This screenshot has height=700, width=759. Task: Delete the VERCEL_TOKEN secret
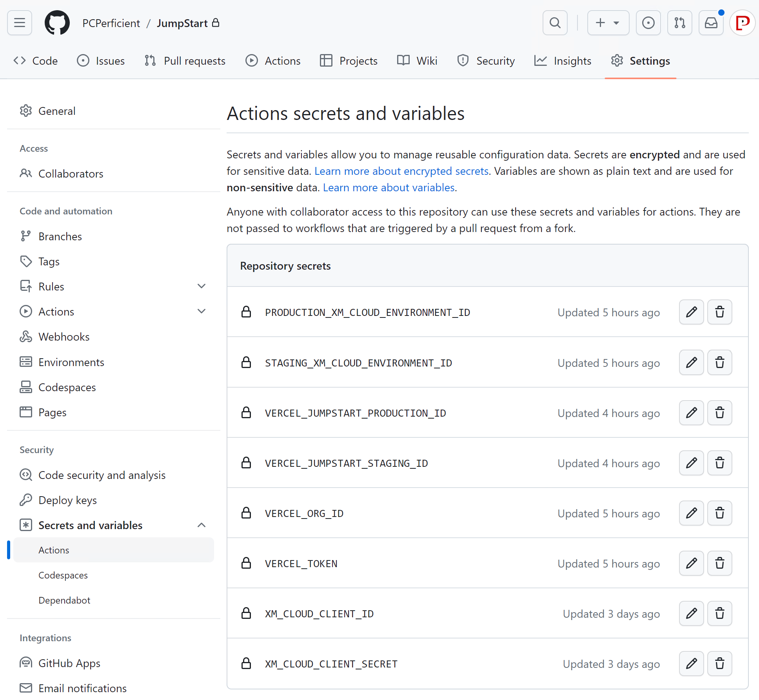coord(719,563)
